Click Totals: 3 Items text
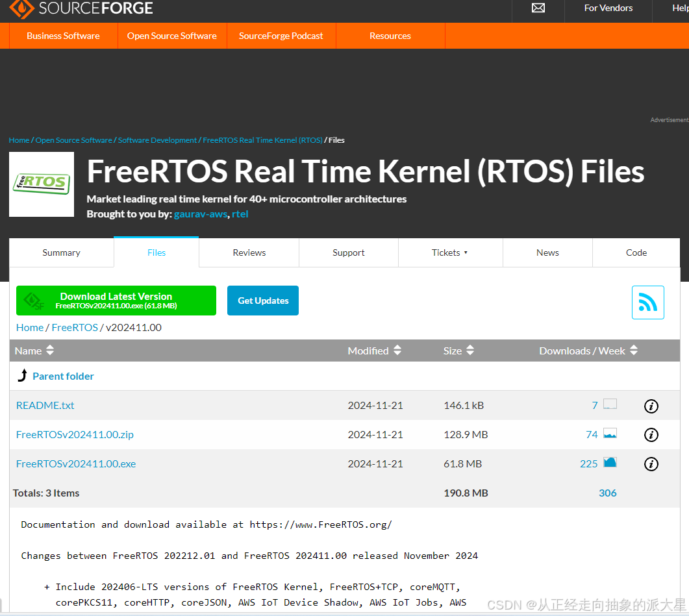The image size is (689, 616). 46,493
